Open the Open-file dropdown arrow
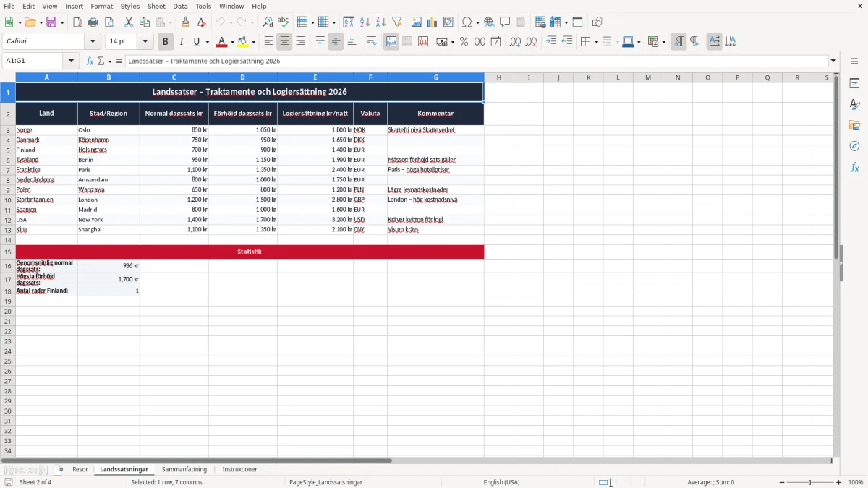868x488 pixels. 39,22
